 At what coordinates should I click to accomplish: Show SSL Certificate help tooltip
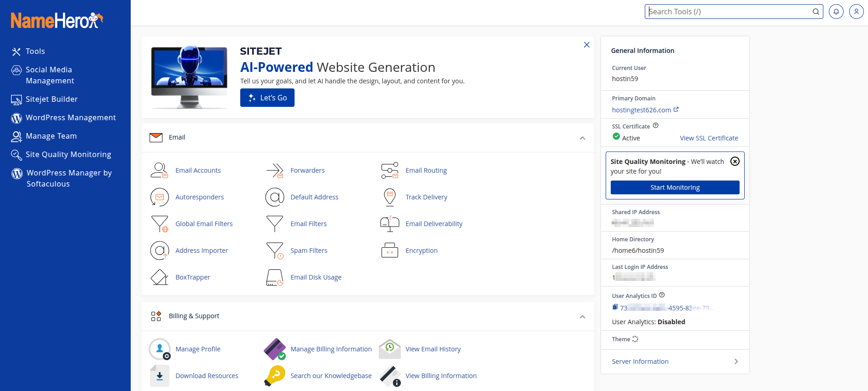coord(656,126)
